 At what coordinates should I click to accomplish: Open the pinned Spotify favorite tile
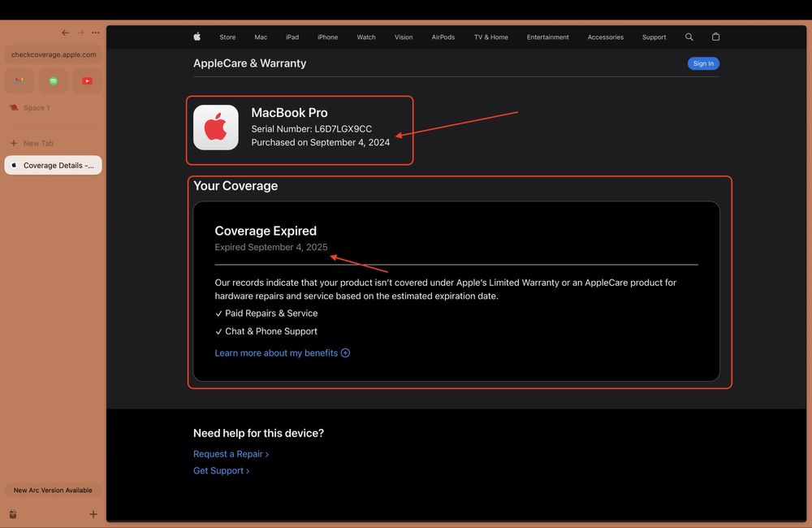[54, 81]
